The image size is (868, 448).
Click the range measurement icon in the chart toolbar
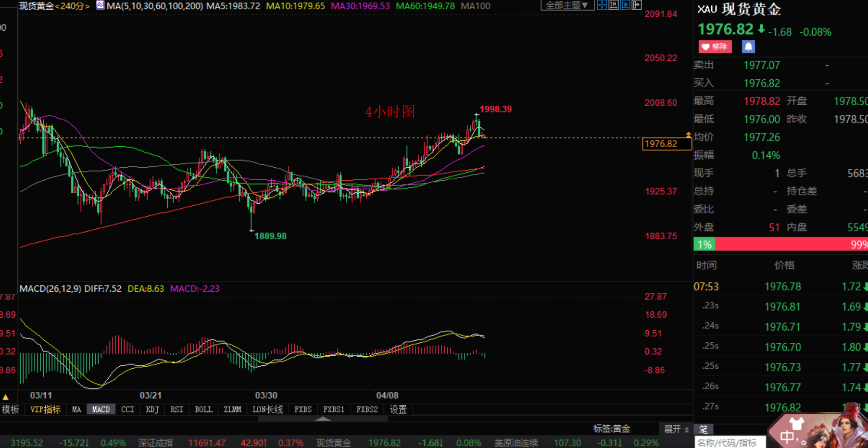tap(613, 5)
